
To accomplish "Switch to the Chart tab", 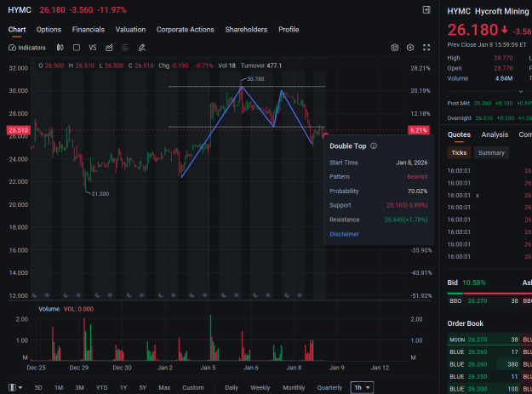I will pos(17,30).
